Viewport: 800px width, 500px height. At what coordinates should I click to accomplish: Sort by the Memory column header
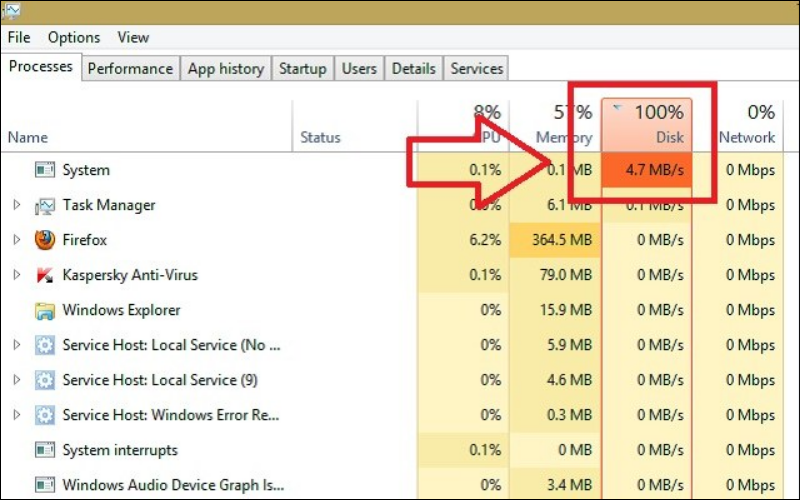pos(555,124)
